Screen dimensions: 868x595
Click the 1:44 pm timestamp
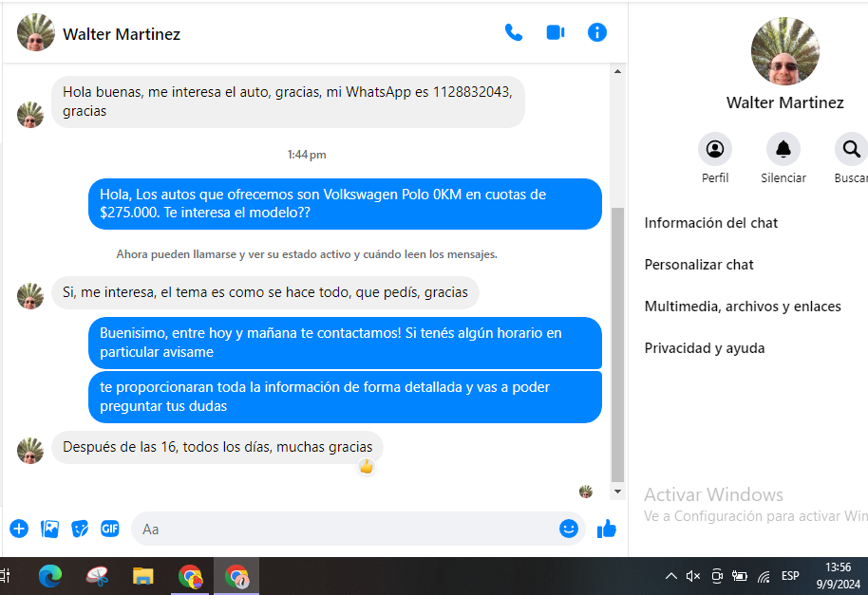[x=307, y=155]
